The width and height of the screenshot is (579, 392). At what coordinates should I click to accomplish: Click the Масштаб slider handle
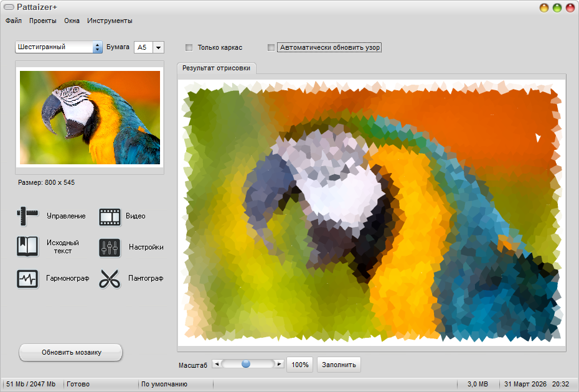(x=246, y=364)
